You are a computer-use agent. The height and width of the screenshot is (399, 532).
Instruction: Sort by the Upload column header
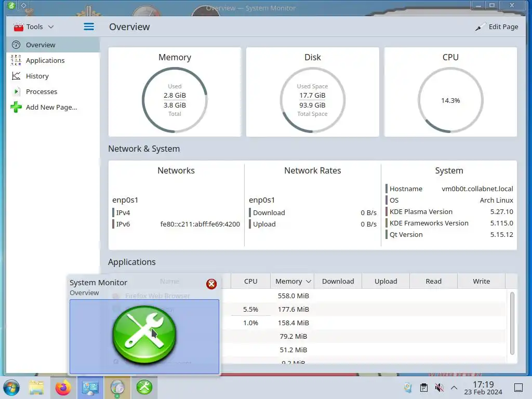tap(386, 281)
